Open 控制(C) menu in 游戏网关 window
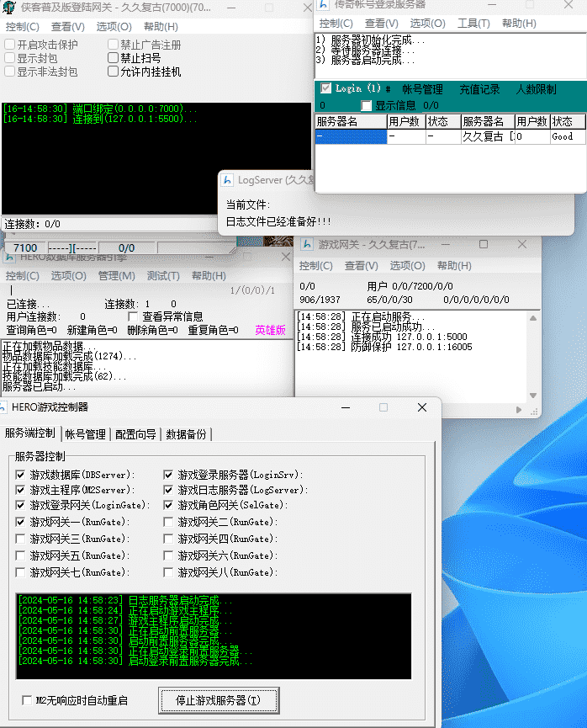Screen dimensions: 587x728 click(315, 266)
